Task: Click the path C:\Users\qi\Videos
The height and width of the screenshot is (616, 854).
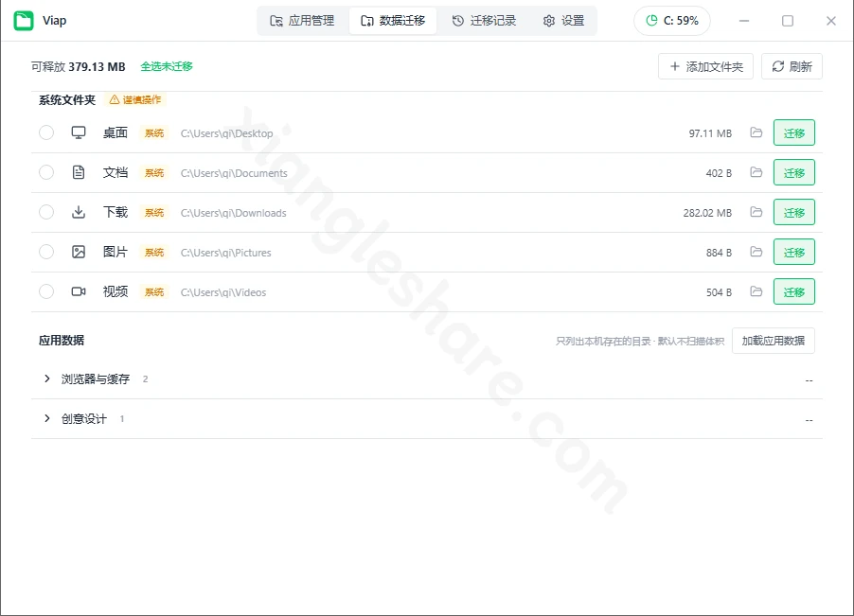Action: coord(223,292)
